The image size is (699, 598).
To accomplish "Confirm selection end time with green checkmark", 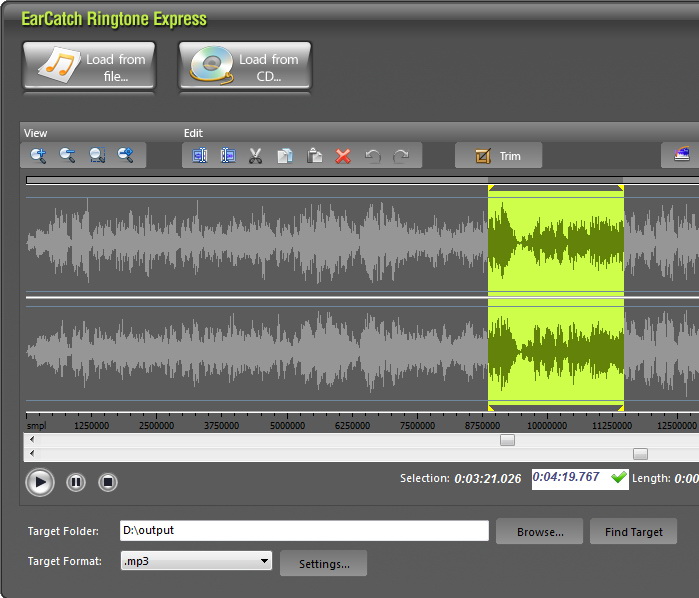I will (x=619, y=477).
